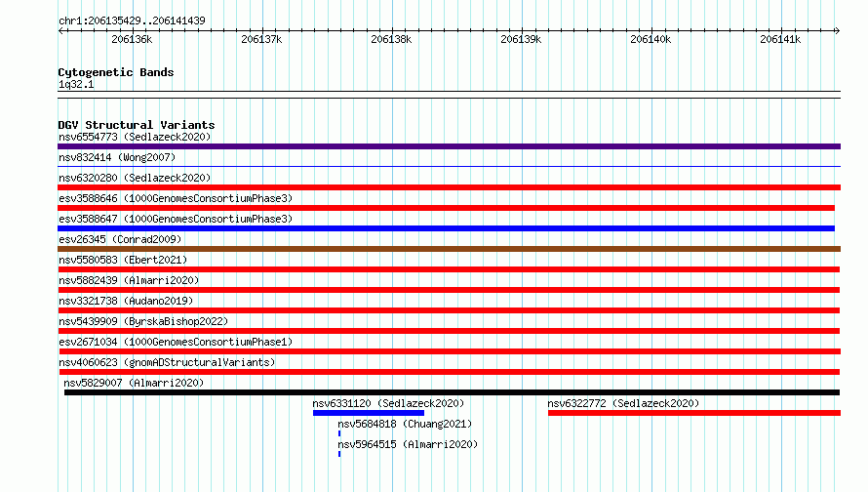Click the thin blue nsv832414 variant line
The image size is (868, 492).
pos(449,166)
